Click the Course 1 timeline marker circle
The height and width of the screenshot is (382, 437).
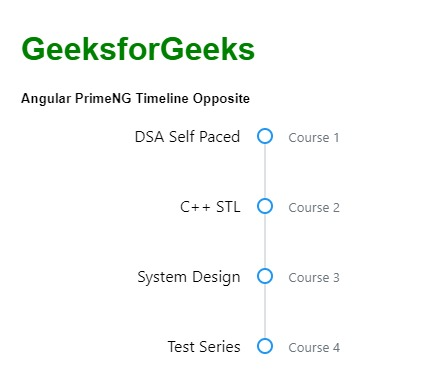coord(265,136)
